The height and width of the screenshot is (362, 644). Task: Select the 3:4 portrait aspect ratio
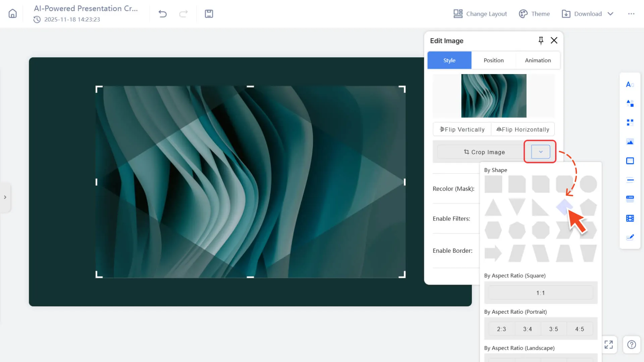coord(528,329)
